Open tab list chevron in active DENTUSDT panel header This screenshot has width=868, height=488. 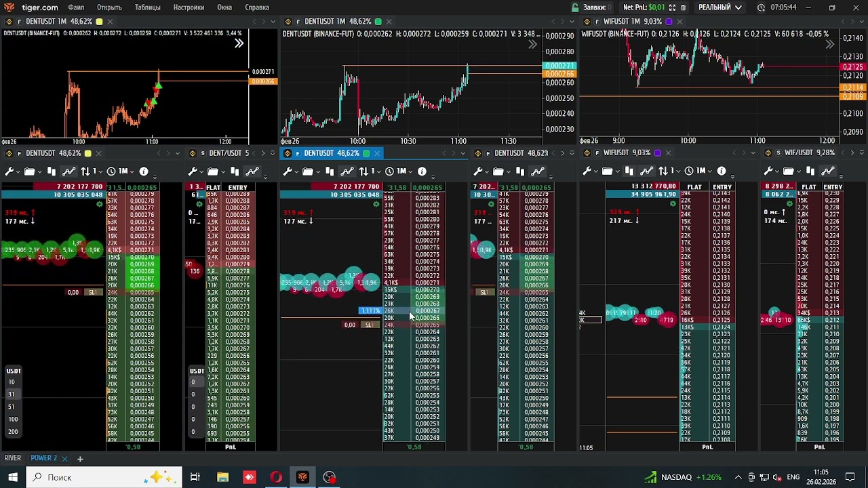point(463,153)
